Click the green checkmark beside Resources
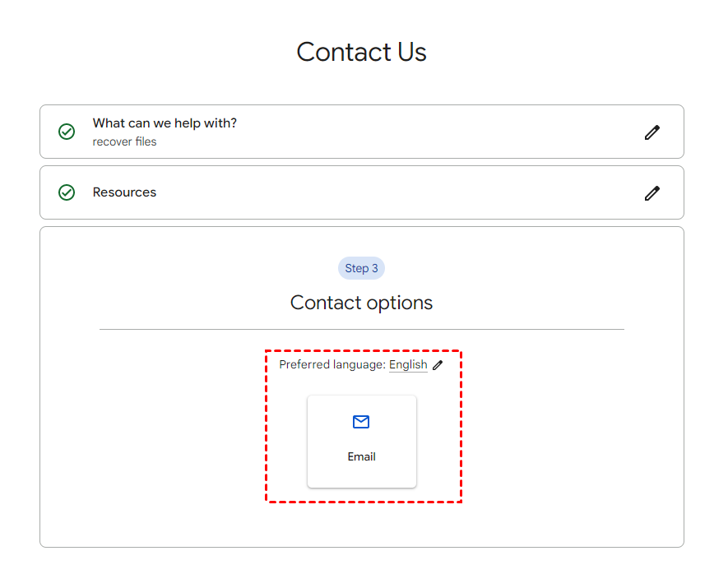 click(67, 192)
